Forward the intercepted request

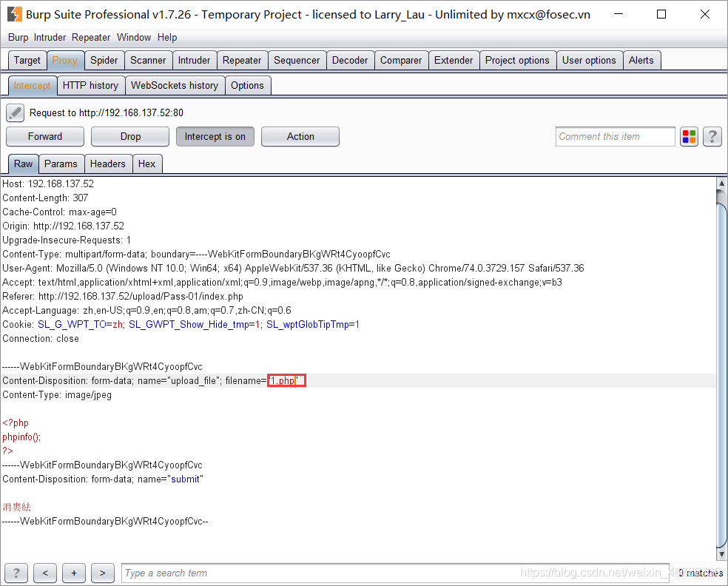pos(45,137)
